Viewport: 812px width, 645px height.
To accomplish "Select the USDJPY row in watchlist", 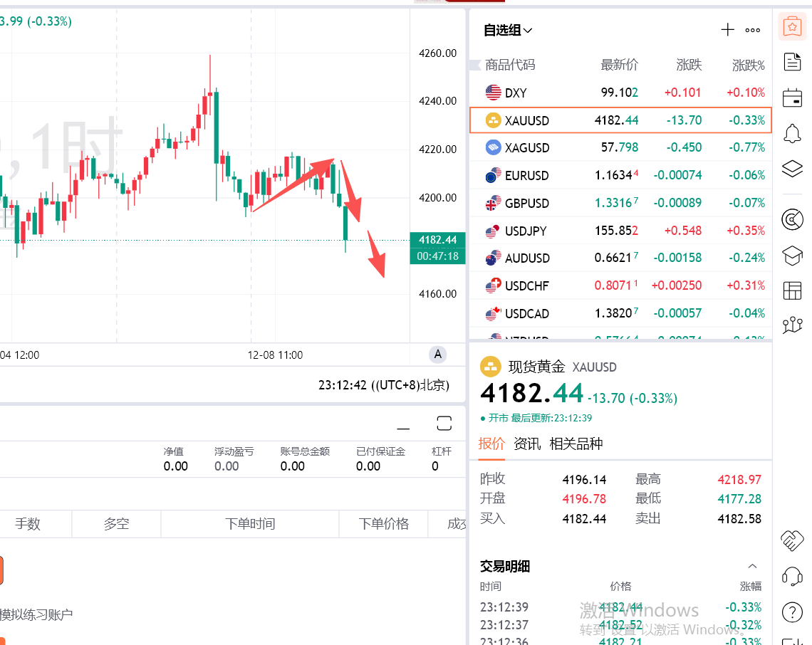I will [620, 231].
